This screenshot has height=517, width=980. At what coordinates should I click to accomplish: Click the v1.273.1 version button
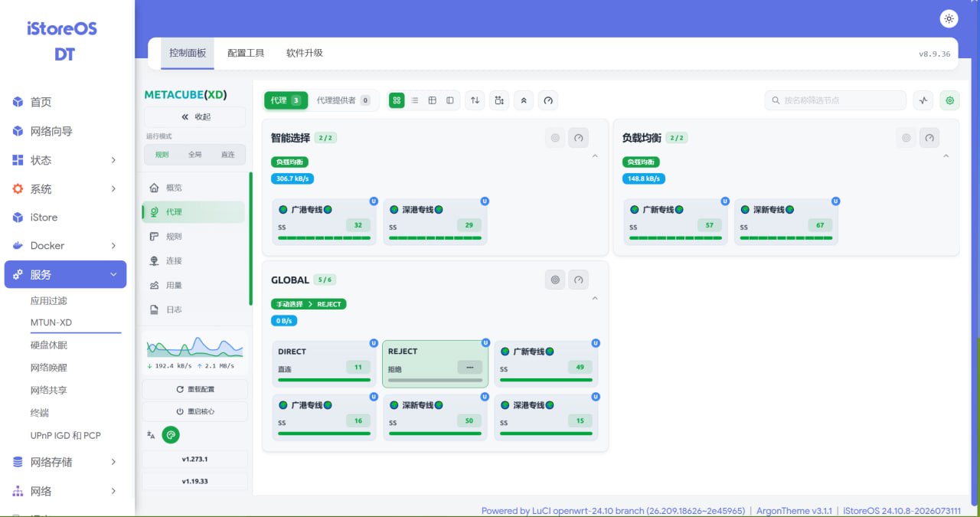[194, 460]
